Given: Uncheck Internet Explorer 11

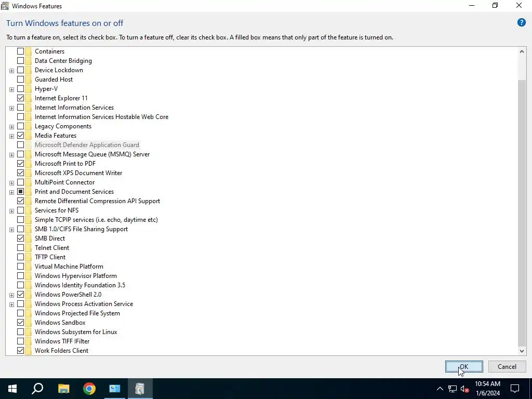Looking at the screenshot, I should (20, 98).
